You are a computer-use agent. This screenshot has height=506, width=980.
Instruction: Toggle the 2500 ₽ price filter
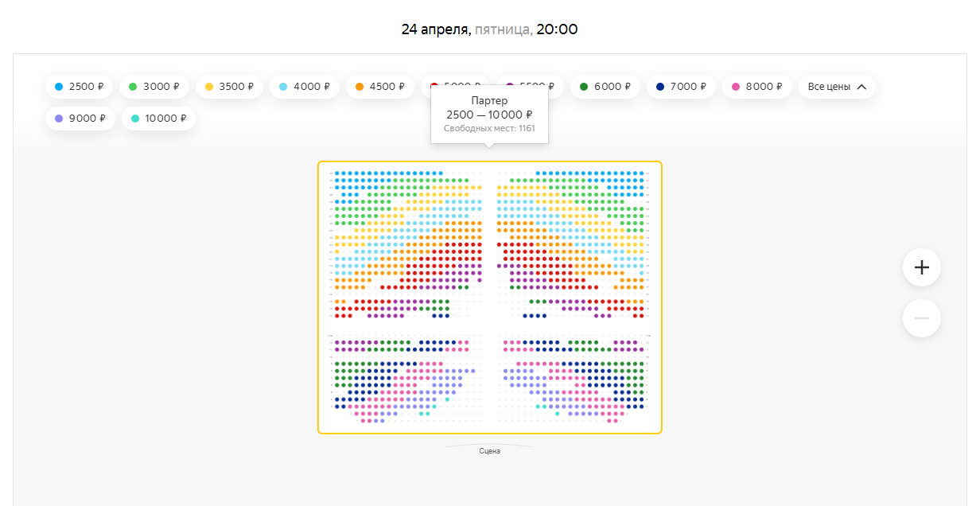tap(79, 87)
